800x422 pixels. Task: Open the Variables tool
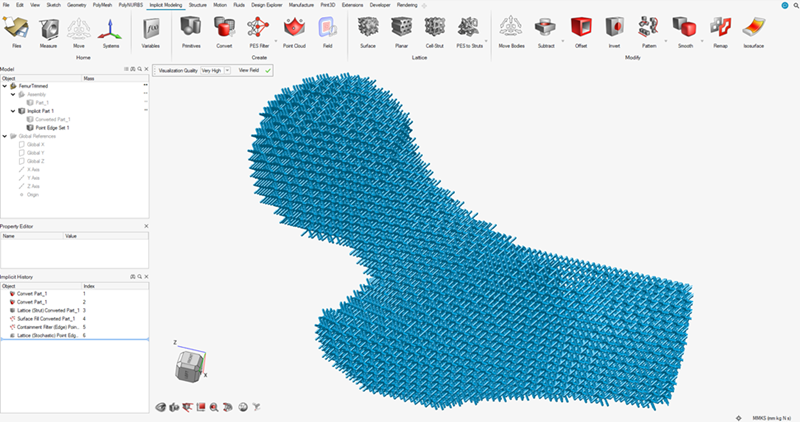pyautogui.click(x=151, y=28)
